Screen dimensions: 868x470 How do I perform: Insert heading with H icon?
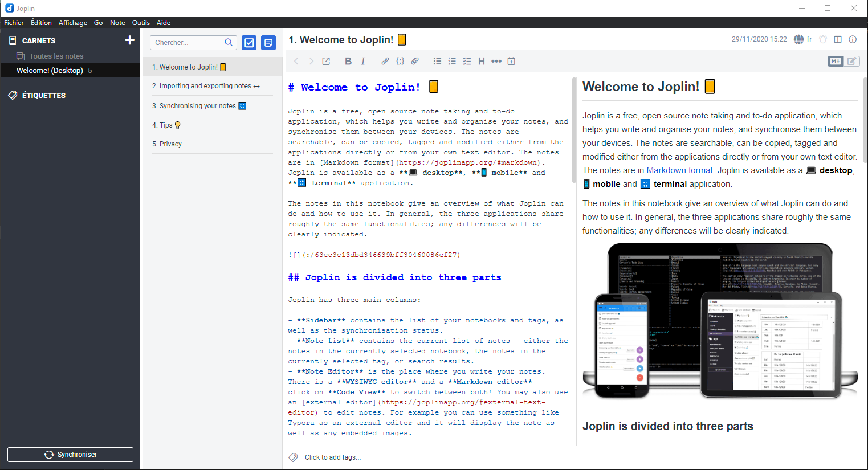[x=482, y=61]
